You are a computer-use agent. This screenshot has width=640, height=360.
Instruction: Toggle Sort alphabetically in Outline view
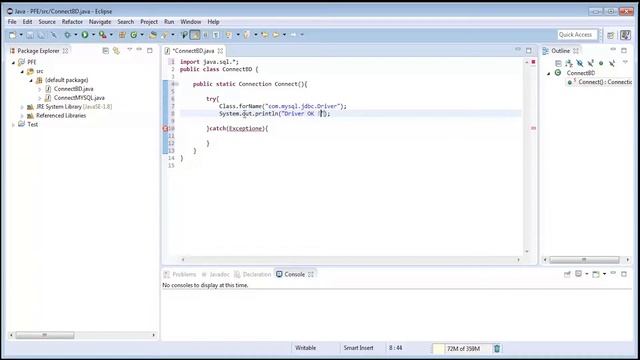pyautogui.click(x=569, y=63)
